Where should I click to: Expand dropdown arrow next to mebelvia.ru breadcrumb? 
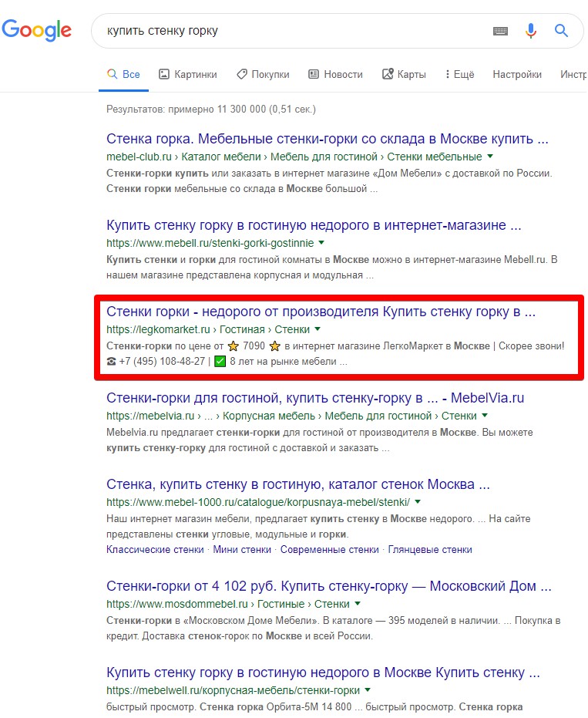[x=485, y=416]
